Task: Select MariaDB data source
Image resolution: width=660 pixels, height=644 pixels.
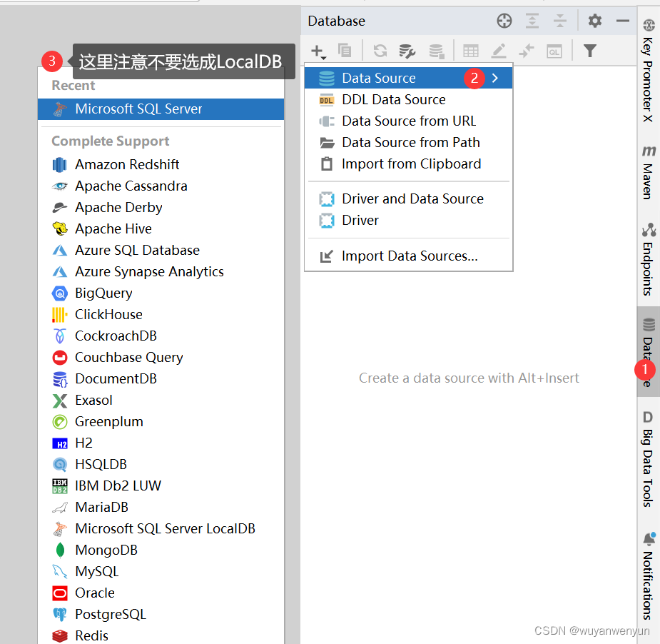Action: click(x=161, y=508)
